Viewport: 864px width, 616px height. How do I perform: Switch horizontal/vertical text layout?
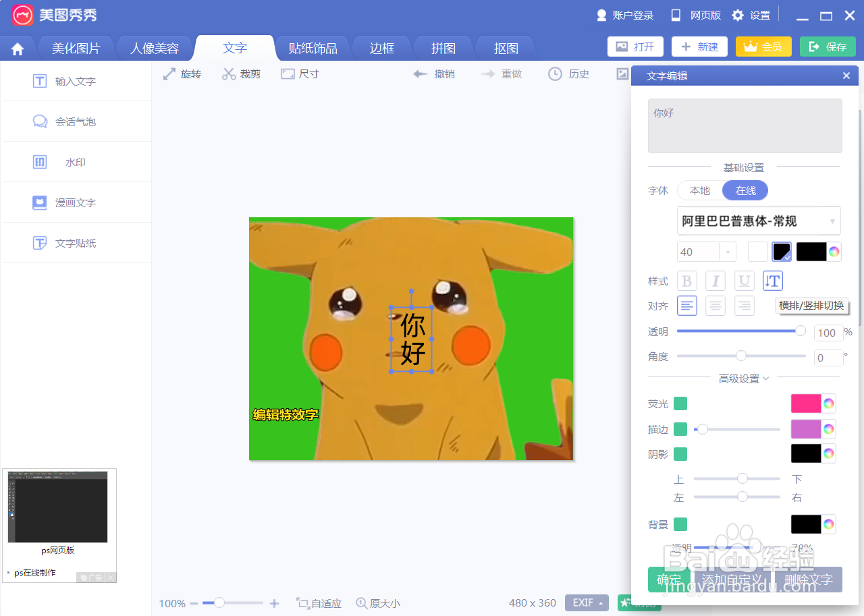(x=772, y=281)
